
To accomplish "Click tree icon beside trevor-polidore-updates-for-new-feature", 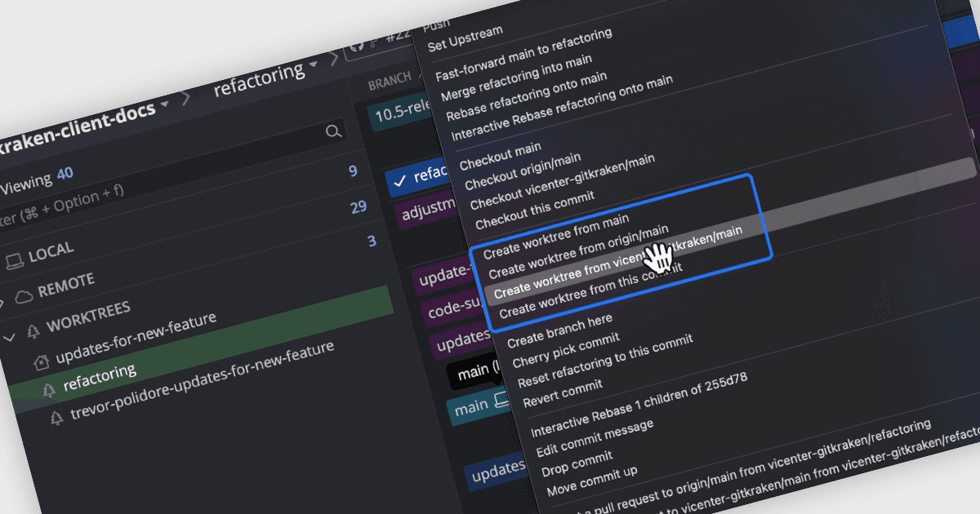I will (56, 417).
